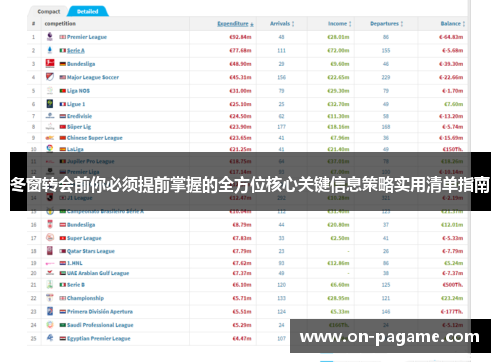500x362 pixels.
Task: Open the German Bundesliga link in row 3
Action: click(x=81, y=64)
